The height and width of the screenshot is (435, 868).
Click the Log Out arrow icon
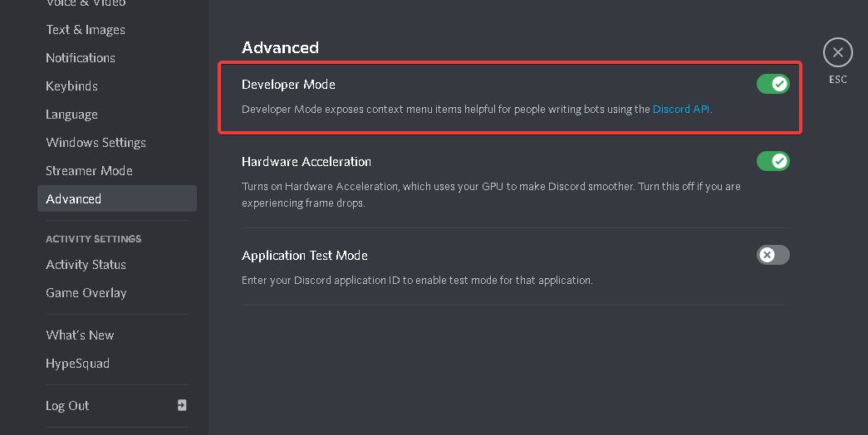point(182,405)
